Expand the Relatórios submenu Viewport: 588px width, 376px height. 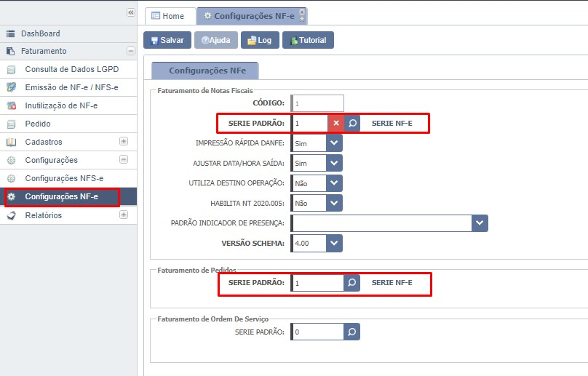click(124, 215)
